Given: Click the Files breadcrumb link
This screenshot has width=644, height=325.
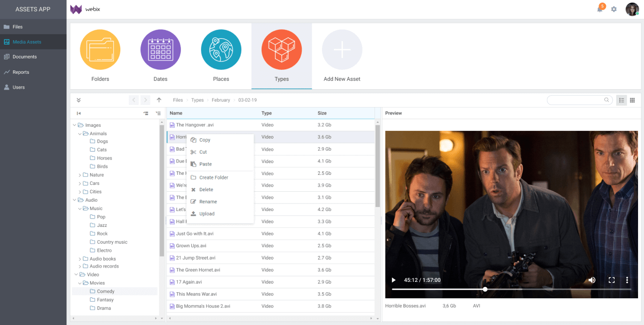Looking at the screenshot, I should (178, 100).
